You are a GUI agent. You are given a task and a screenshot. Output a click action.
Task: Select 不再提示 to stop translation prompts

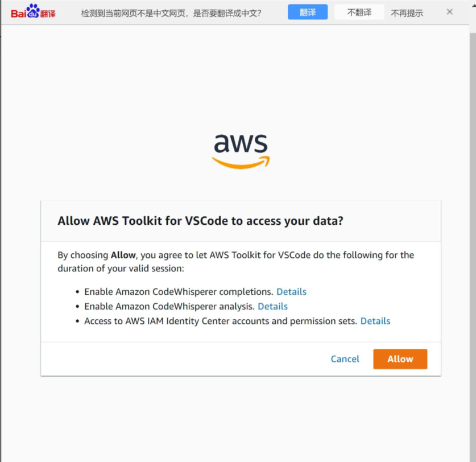(407, 13)
